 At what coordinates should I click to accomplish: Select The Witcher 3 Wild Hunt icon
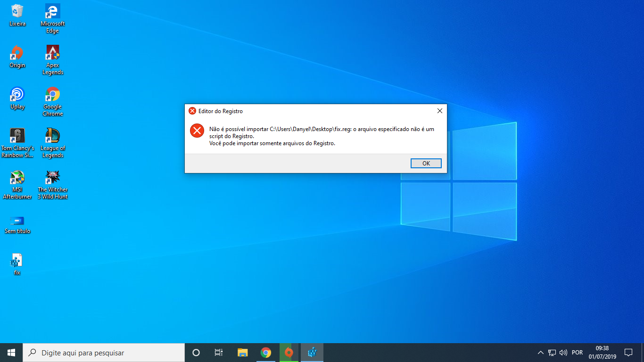52,184
